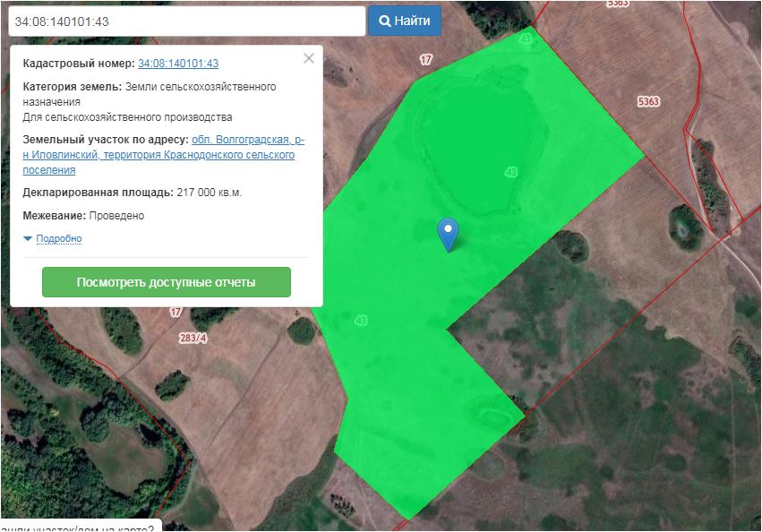The image size is (762, 532).
Task: Click the 283/4 parcel label on map
Action: (x=193, y=338)
